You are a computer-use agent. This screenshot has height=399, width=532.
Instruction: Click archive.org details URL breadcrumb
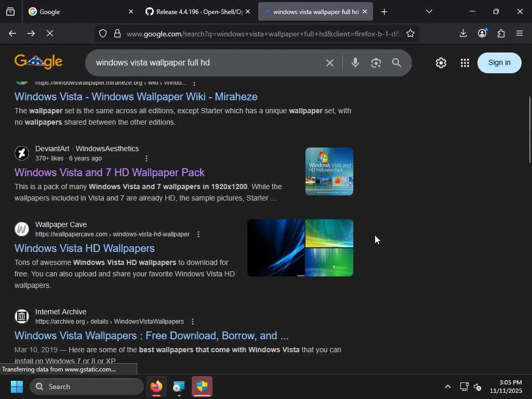click(x=110, y=321)
